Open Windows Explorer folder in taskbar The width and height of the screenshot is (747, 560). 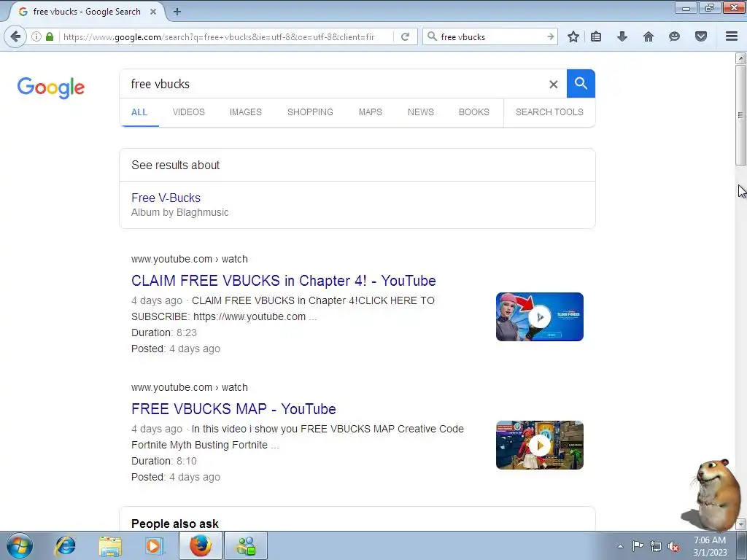tap(110, 545)
